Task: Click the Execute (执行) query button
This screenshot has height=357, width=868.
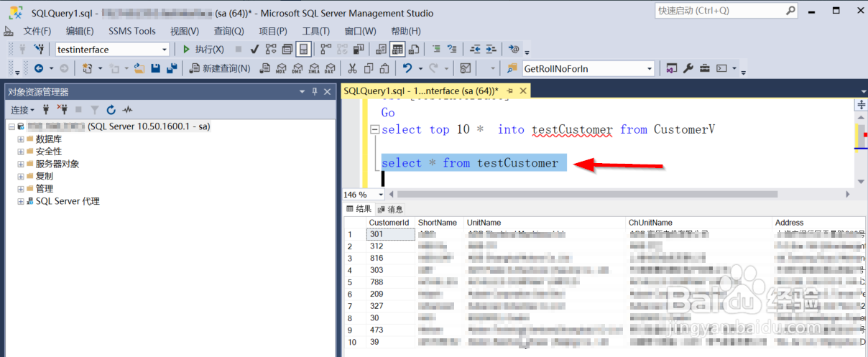Action: pyautogui.click(x=203, y=50)
